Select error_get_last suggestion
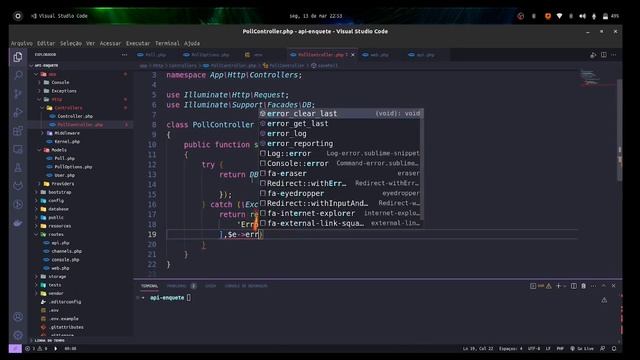The image size is (640, 360). (340, 123)
